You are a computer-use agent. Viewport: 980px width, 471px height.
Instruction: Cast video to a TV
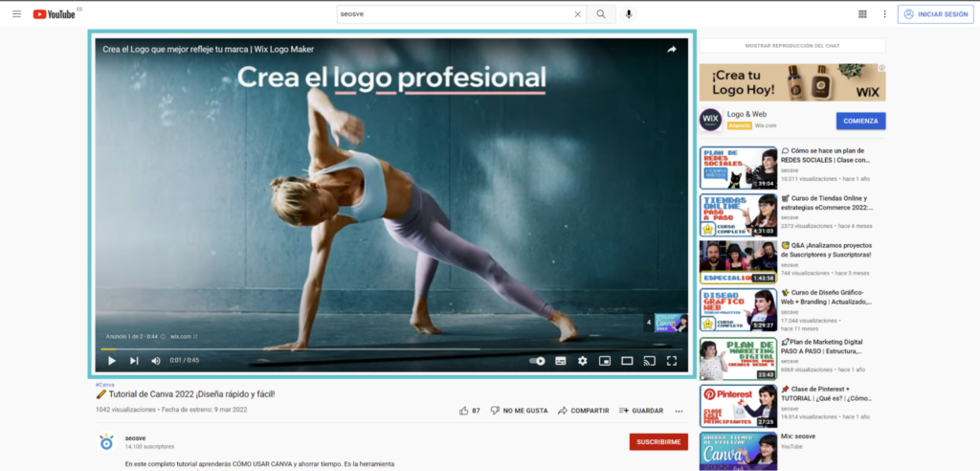point(650,360)
